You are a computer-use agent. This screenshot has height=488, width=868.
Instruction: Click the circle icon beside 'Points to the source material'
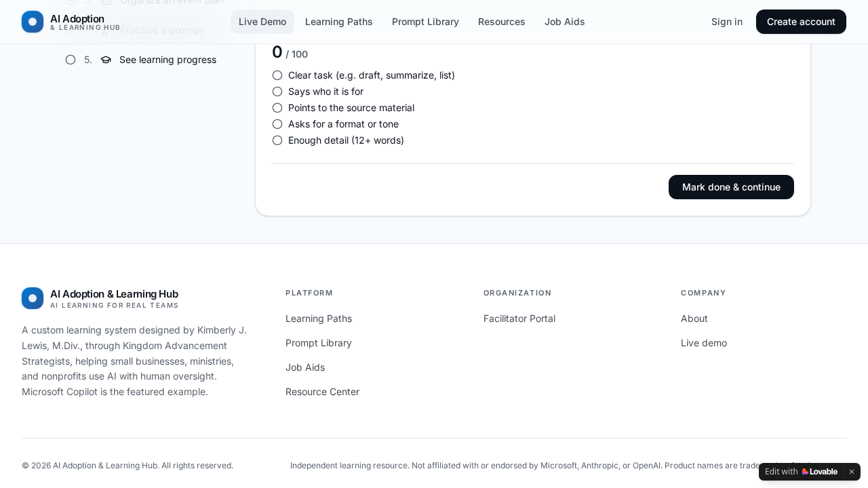(277, 108)
